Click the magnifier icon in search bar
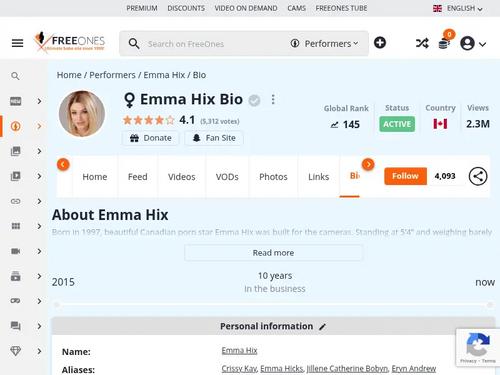 coord(134,44)
